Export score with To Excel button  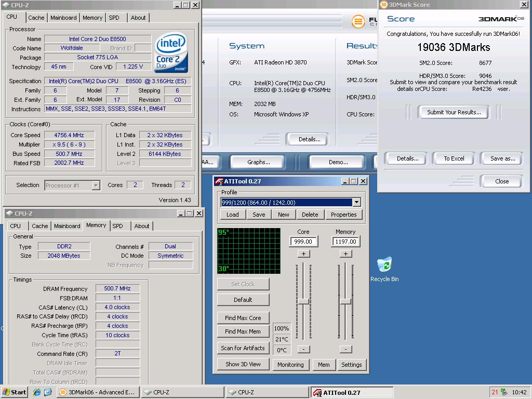point(454,158)
